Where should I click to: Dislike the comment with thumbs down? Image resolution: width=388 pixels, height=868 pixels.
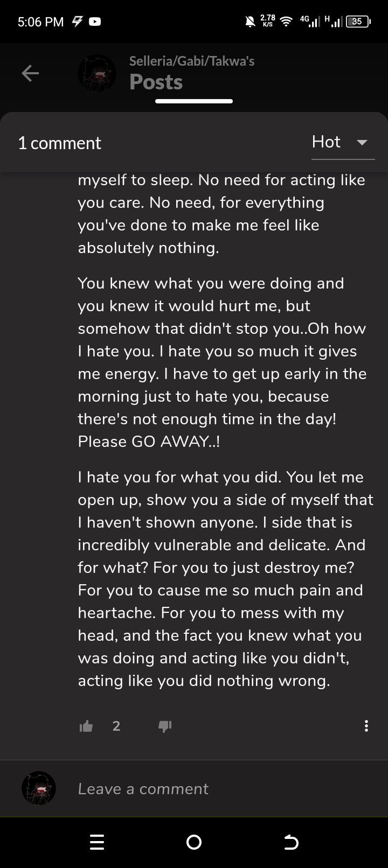point(165,726)
